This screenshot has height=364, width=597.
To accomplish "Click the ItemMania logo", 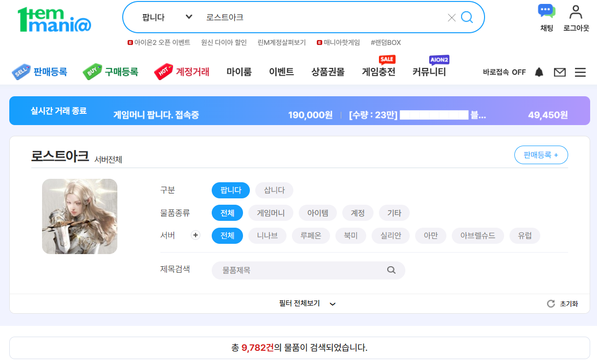I will click(x=54, y=20).
